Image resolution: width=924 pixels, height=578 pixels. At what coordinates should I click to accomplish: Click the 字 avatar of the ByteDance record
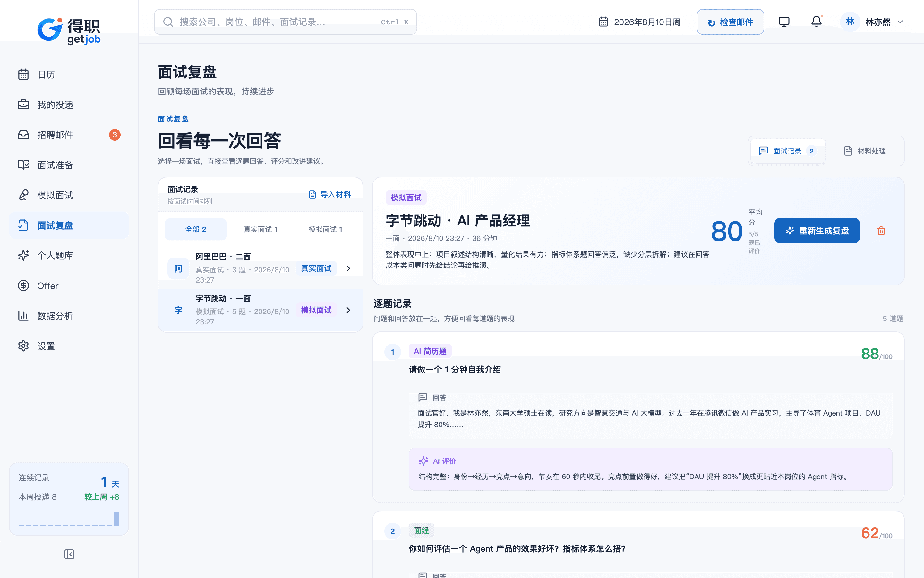click(x=178, y=310)
